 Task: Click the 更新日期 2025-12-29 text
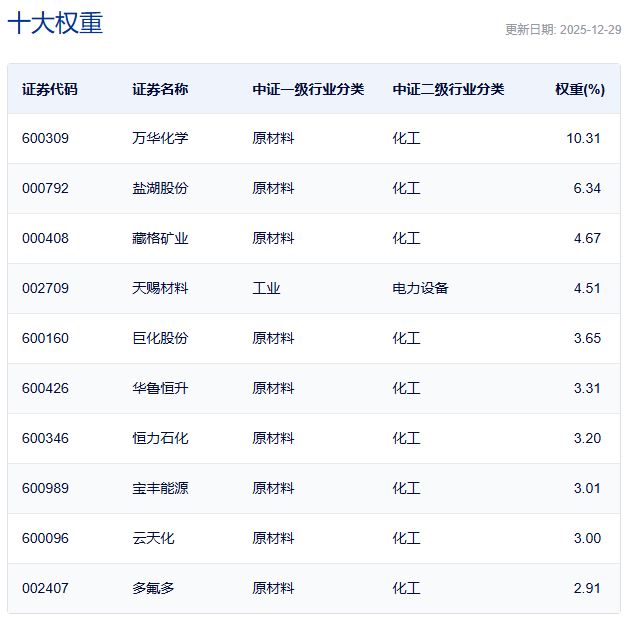coord(562,30)
